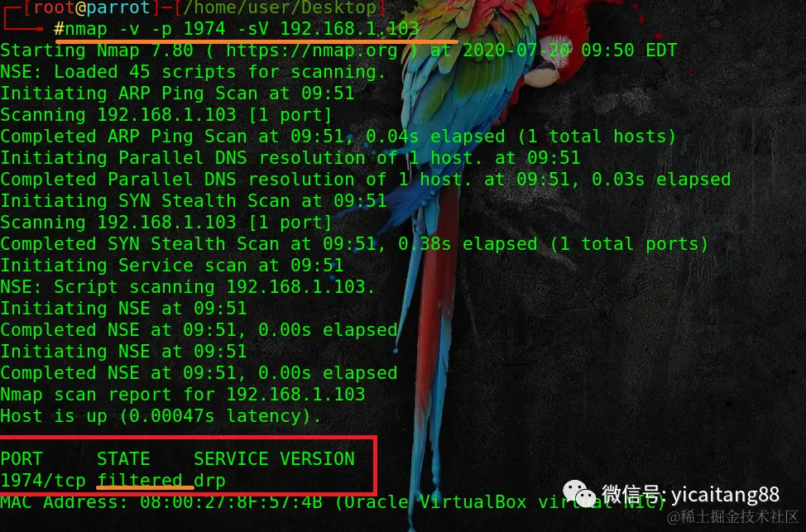Select 'Initiating SYN Stealth Scan' line

pos(194,201)
